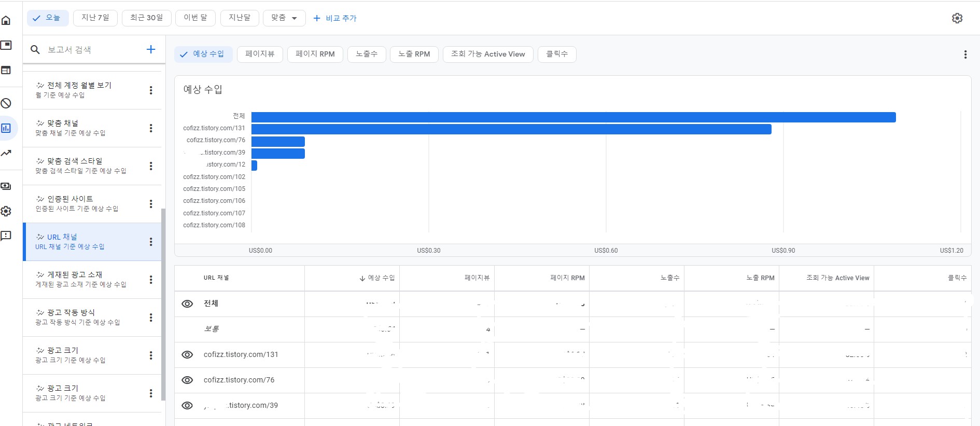Viewport: 980px width, 426px height.
Task: Select the 이번 달 date range
Action: pos(195,18)
